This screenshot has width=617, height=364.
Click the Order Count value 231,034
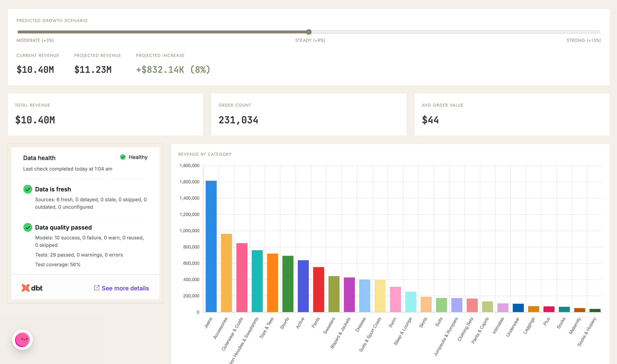[x=238, y=120]
